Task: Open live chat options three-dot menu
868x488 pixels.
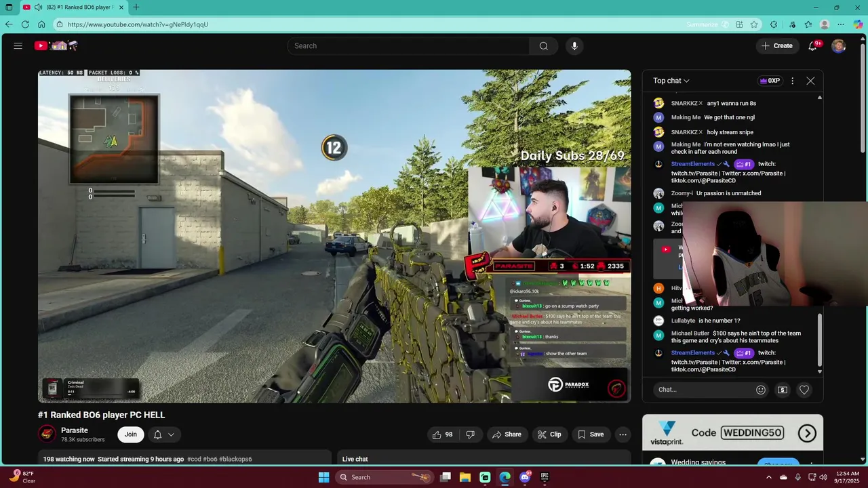Action: (x=792, y=81)
